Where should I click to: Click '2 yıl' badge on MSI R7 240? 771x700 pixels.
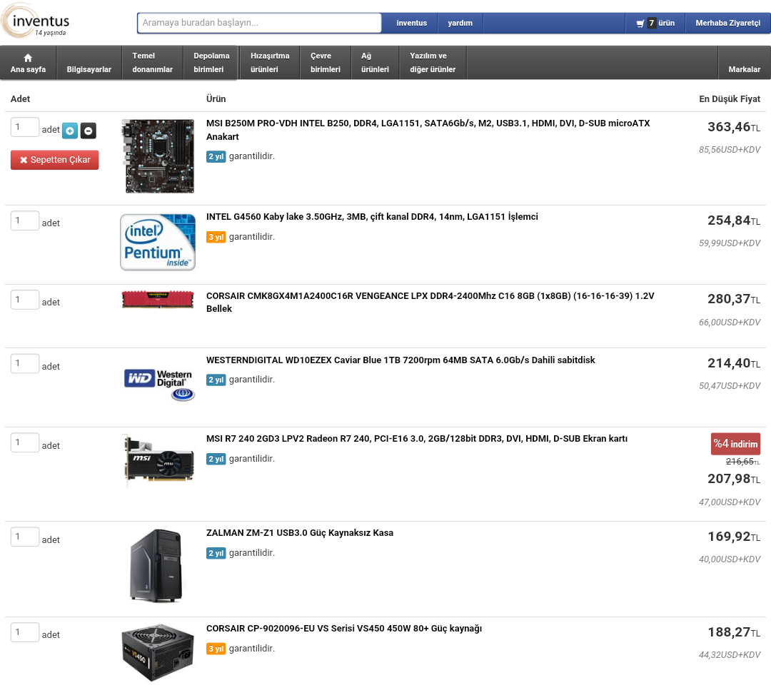tap(216, 459)
